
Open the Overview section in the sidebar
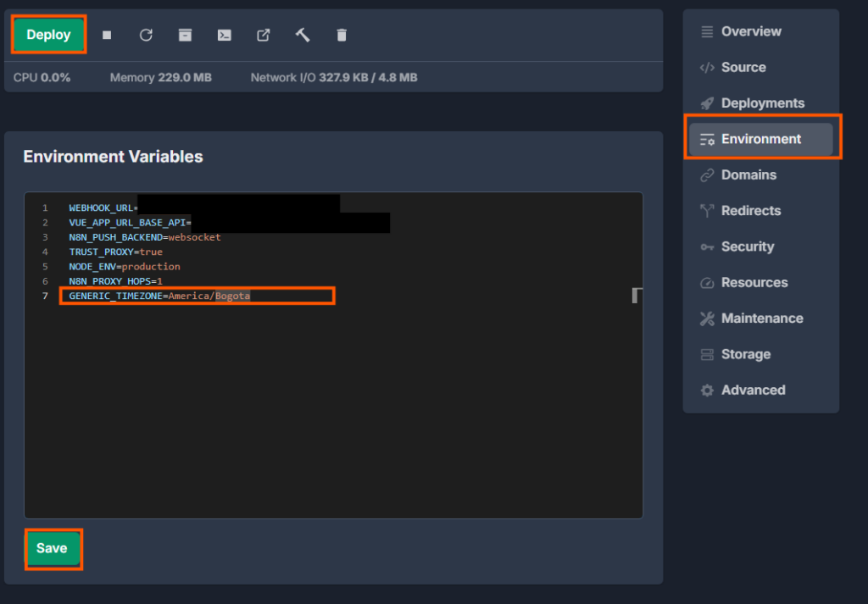click(x=750, y=31)
